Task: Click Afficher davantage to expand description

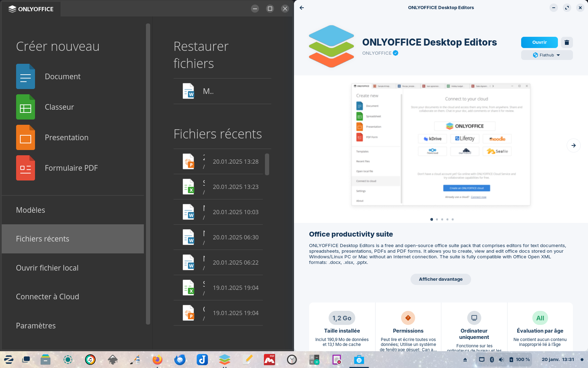Action: click(x=441, y=279)
